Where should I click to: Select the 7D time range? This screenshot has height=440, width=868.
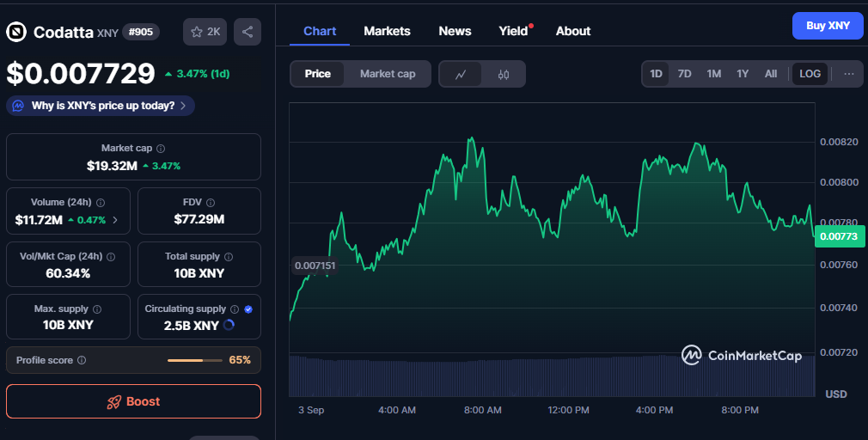click(x=685, y=74)
